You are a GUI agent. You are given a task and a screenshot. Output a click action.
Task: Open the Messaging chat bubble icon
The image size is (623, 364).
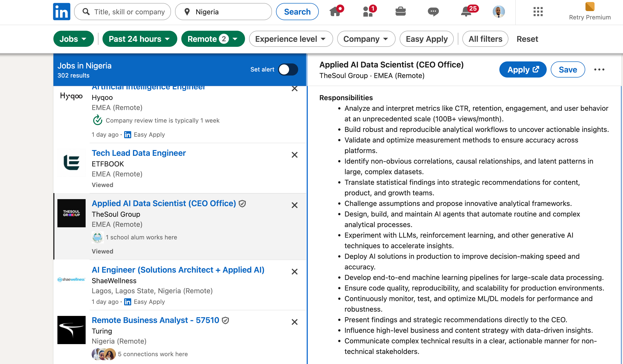[x=433, y=12]
